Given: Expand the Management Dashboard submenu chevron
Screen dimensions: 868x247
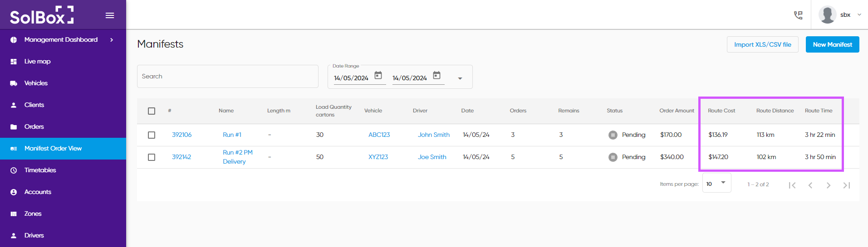Looking at the screenshot, I should [112, 40].
